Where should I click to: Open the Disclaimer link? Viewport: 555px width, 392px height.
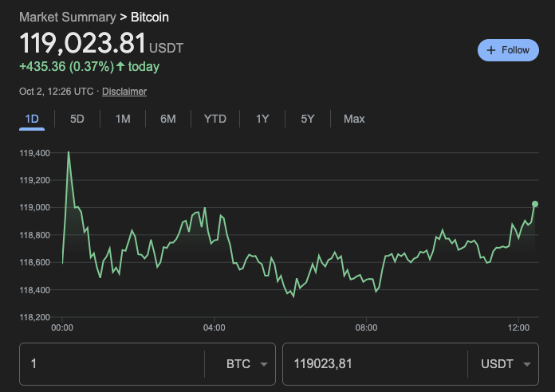click(124, 92)
